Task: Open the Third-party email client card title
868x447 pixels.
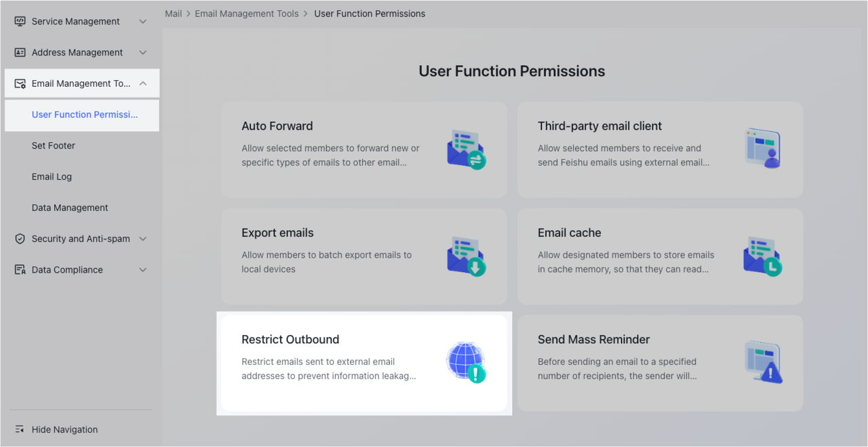Action: click(x=600, y=126)
